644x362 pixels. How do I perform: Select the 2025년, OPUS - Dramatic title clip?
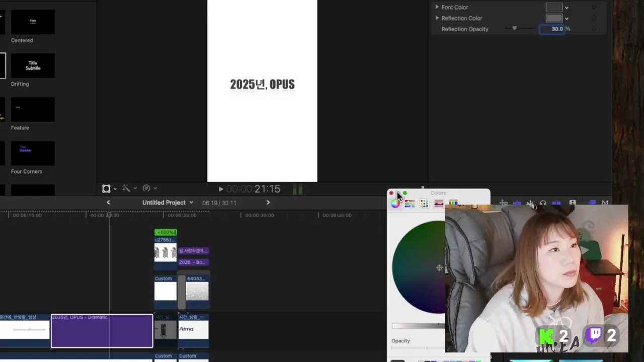[102, 331]
